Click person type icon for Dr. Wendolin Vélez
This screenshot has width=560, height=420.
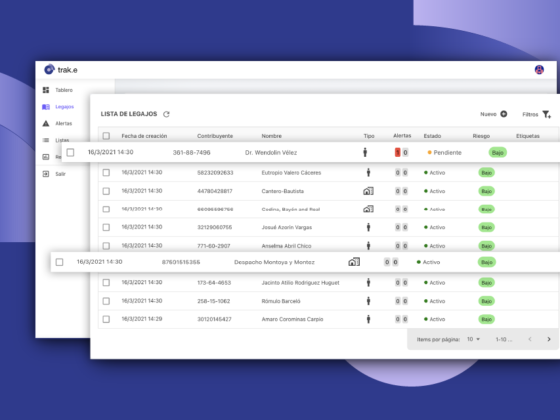tap(365, 152)
